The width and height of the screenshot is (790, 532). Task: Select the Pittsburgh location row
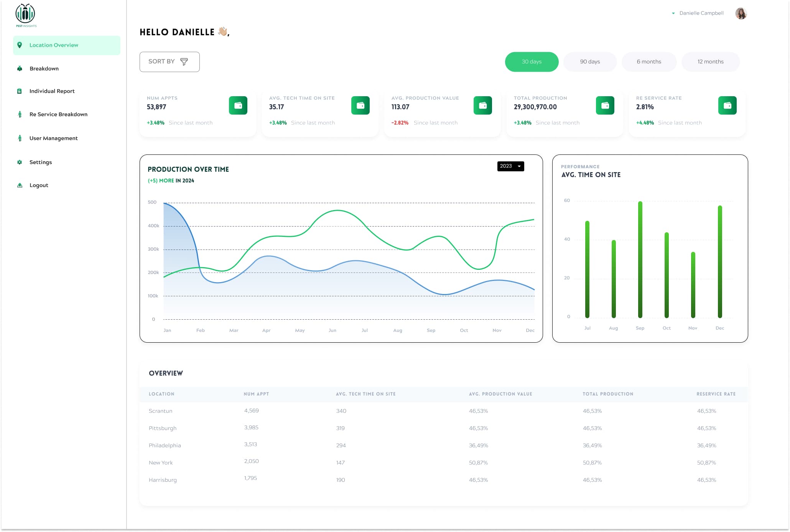pyautogui.click(x=444, y=428)
